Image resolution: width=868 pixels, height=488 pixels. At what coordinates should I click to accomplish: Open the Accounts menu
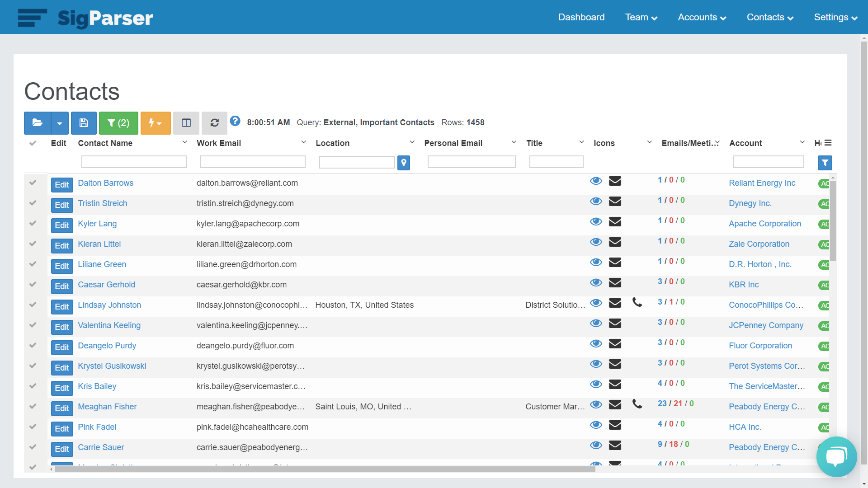pos(702,17)
